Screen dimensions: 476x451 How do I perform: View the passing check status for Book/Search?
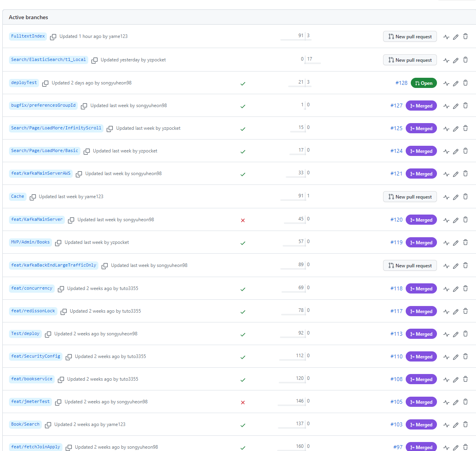coord(243,425)
